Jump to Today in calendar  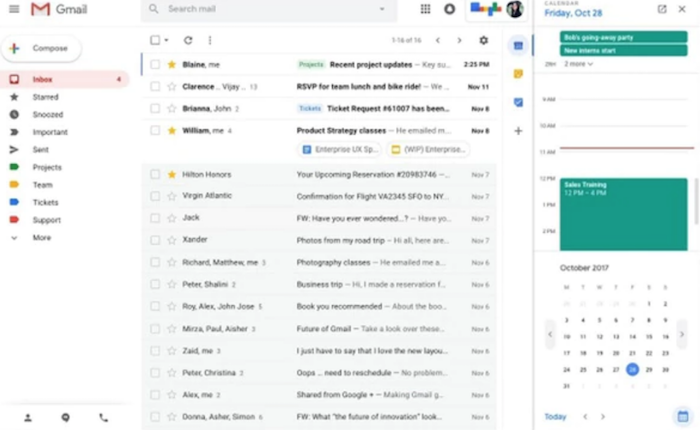point(555,416)
